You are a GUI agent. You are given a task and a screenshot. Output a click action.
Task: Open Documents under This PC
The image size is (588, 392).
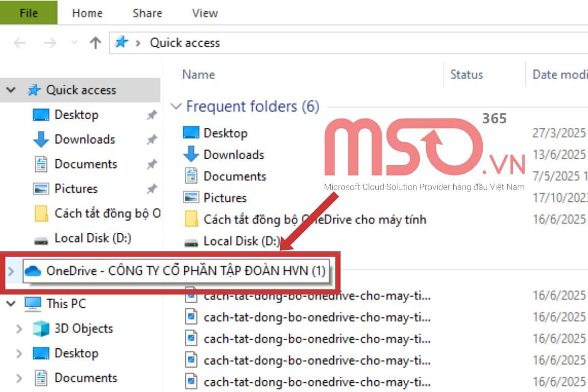[86, 378]
